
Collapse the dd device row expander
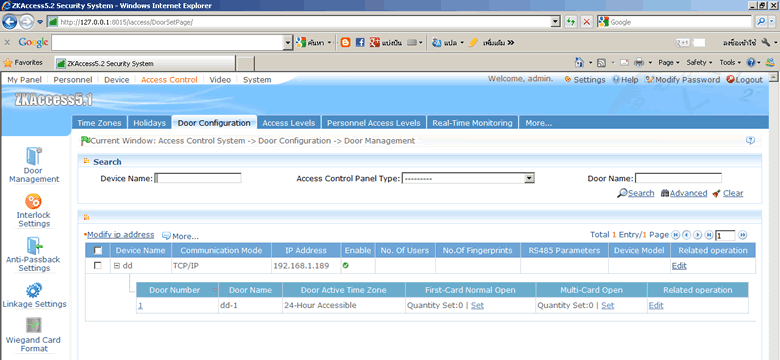click(117, 266)
